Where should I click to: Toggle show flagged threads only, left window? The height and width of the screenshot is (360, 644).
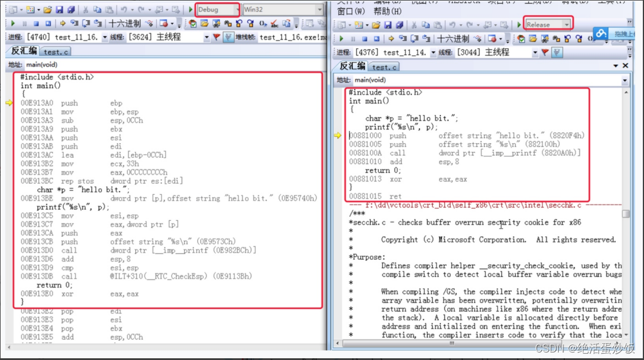[x=228, y=37]
